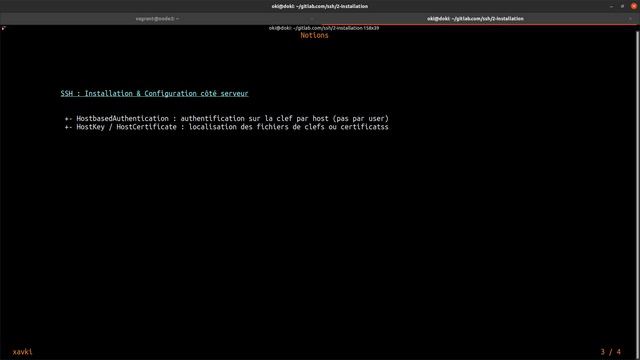The height and width of the screenshot is (360, 640).
Task: Click the small icon at terminal top-left corner
Action: [x=3, y=28]
